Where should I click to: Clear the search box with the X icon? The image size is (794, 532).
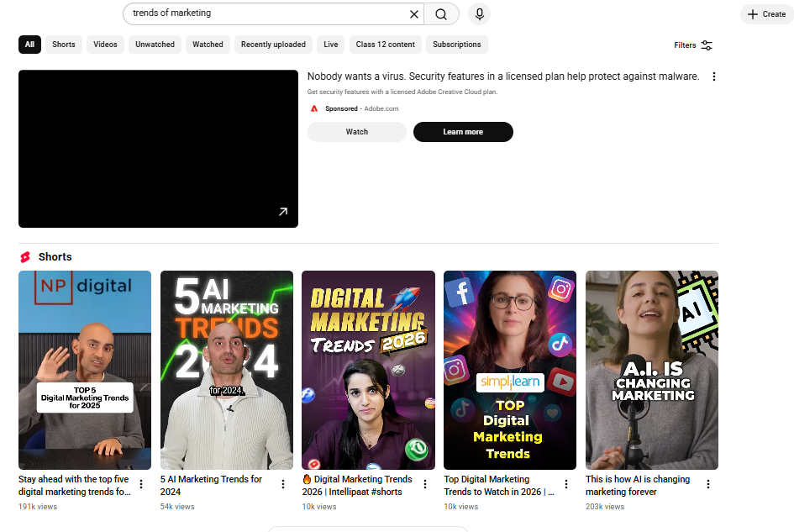413,14
